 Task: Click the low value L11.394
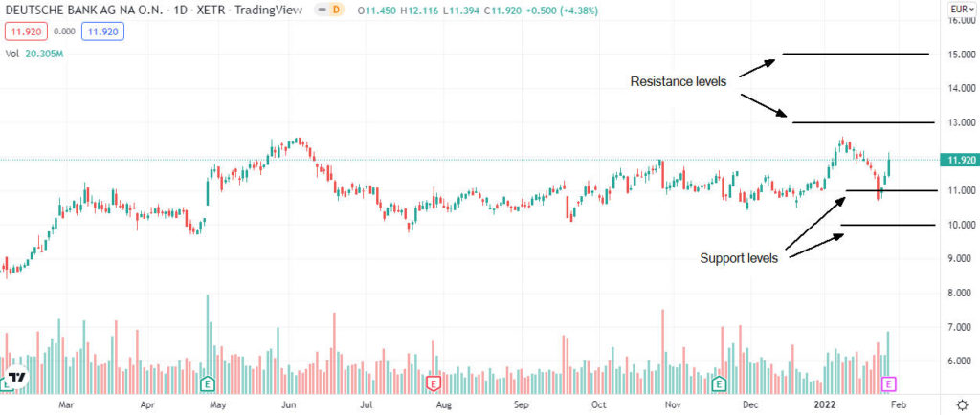pyautogui.click(x=460, y=10)
